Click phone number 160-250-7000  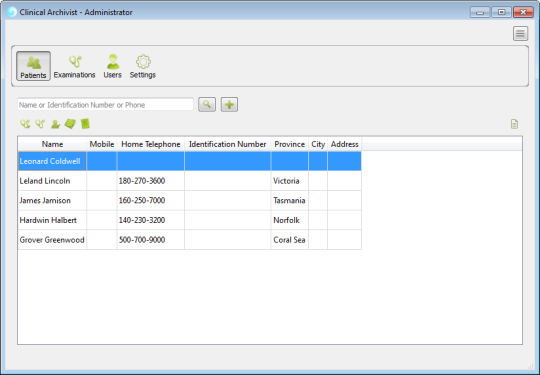[142, 200]
